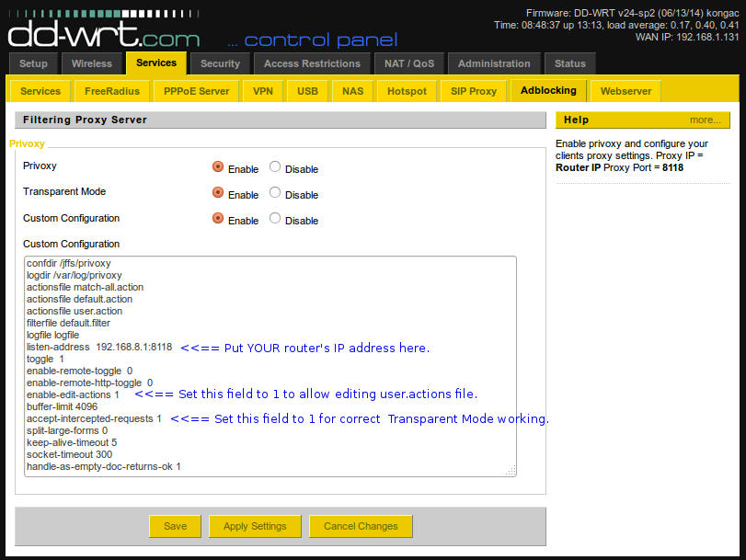The height and width of the screenshot is (560, 746).
Task: Open the Webserver sub-tab
Action: coord(625,91)
